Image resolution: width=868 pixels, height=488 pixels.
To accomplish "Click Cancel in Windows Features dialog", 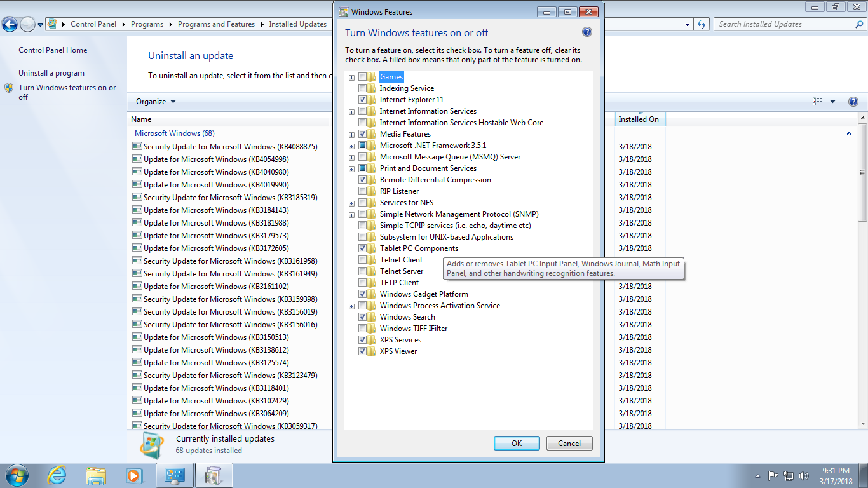I will point(569,444).
